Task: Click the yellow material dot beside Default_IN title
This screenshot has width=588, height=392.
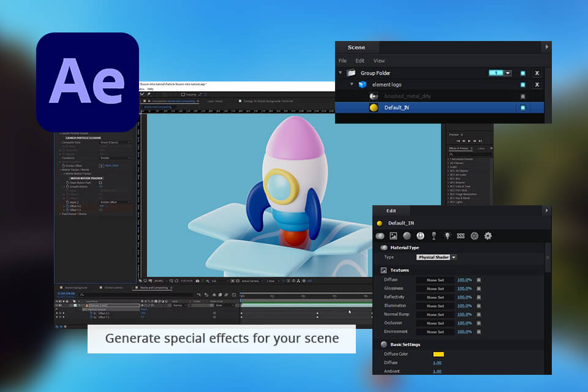Action: pyautogui.click(x=380, y=223)
